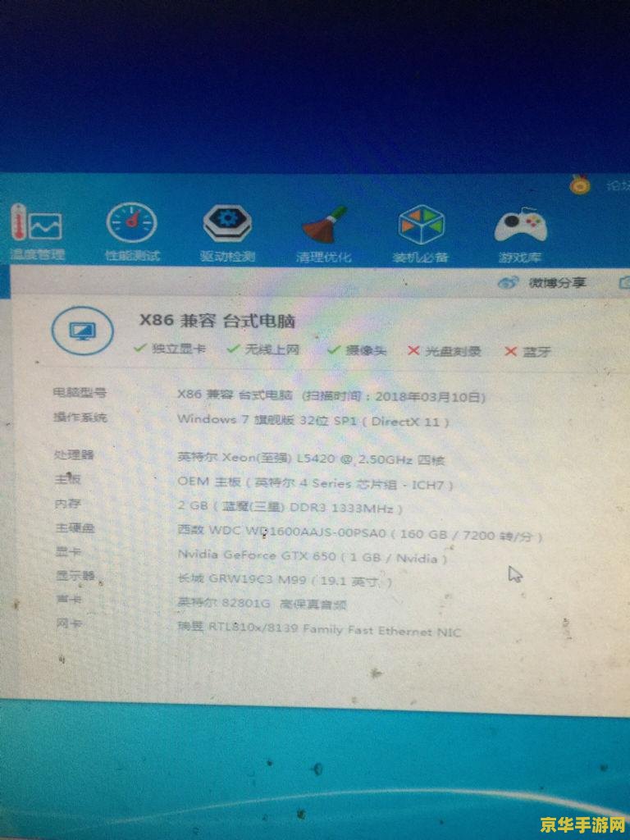
Task: Select the 'X86 兼容 台式电脑' heading
Action: [217, 321]
